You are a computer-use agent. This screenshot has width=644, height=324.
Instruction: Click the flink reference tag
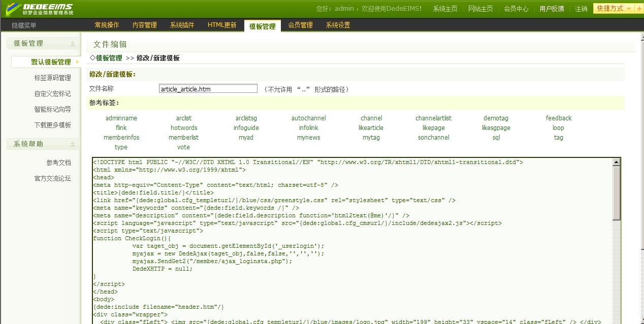(121, 128)
